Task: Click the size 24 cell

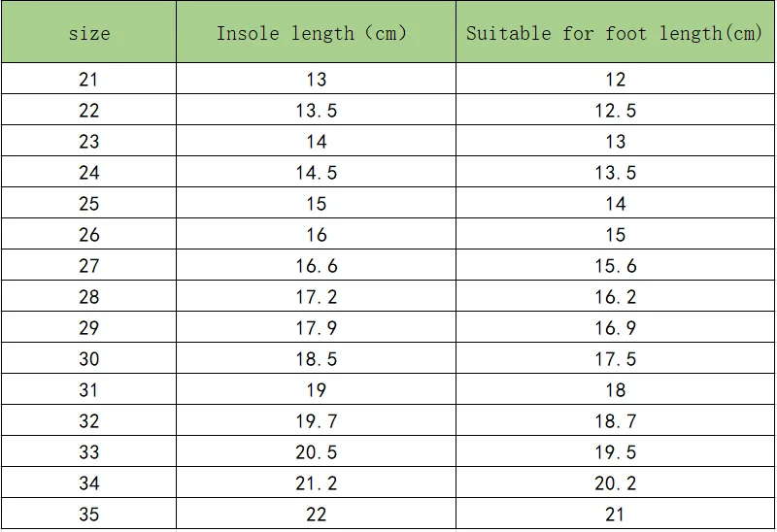Action: [88, 173]
